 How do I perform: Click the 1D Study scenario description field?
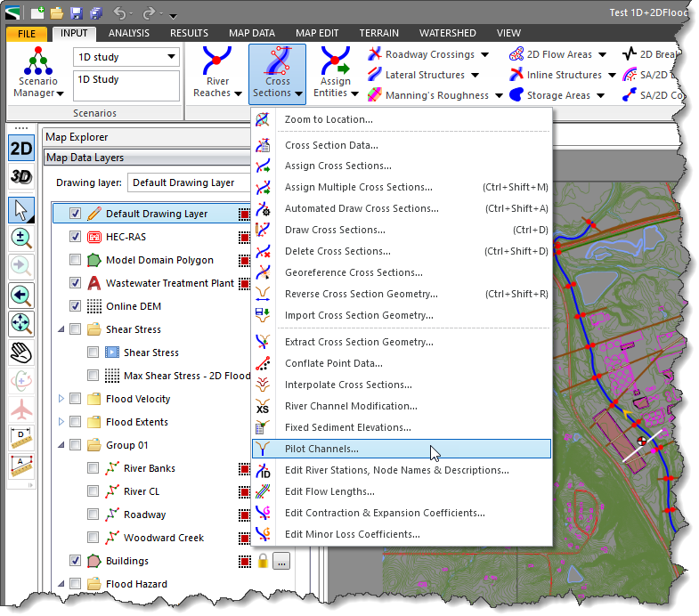(126, 85)
